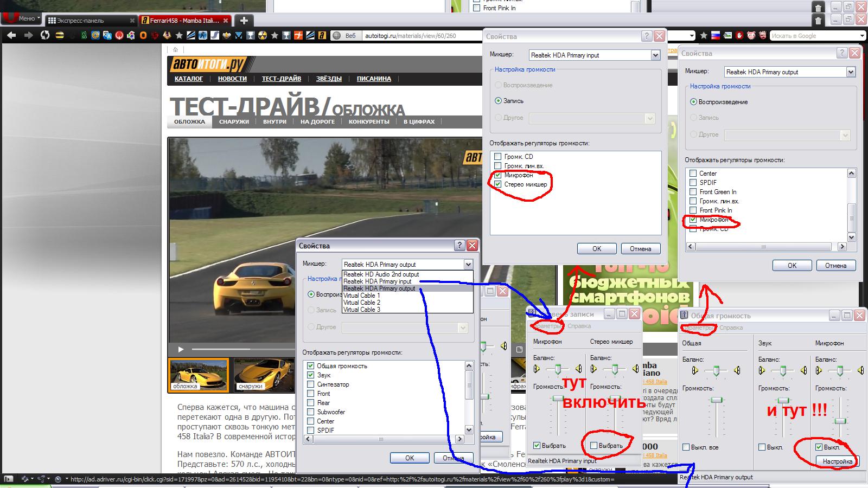Screen dimensions: 868x488
Task: Click the trash icon above the search box
Action: tap(818, 21)
